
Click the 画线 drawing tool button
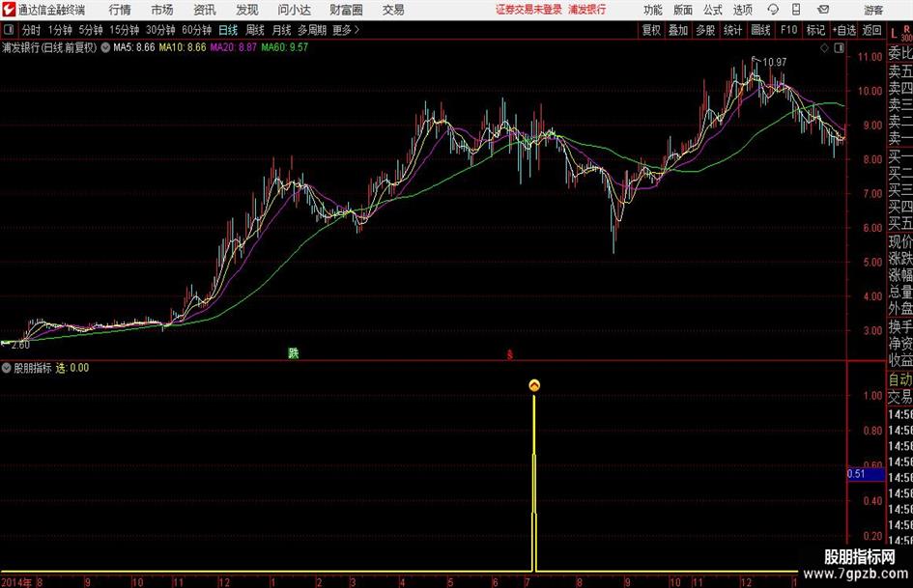tap(761, 30)
